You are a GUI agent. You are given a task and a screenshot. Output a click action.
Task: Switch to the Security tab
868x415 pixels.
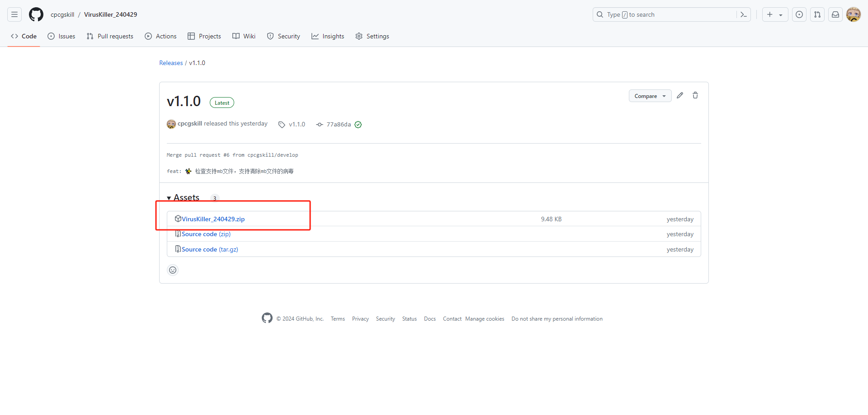[283, 36]
